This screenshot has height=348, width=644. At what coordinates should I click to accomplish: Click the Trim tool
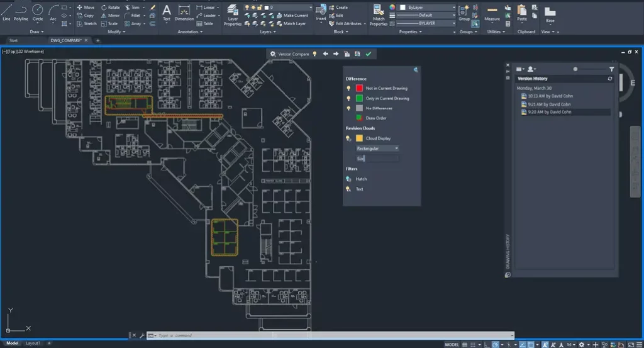coord(132,8)
